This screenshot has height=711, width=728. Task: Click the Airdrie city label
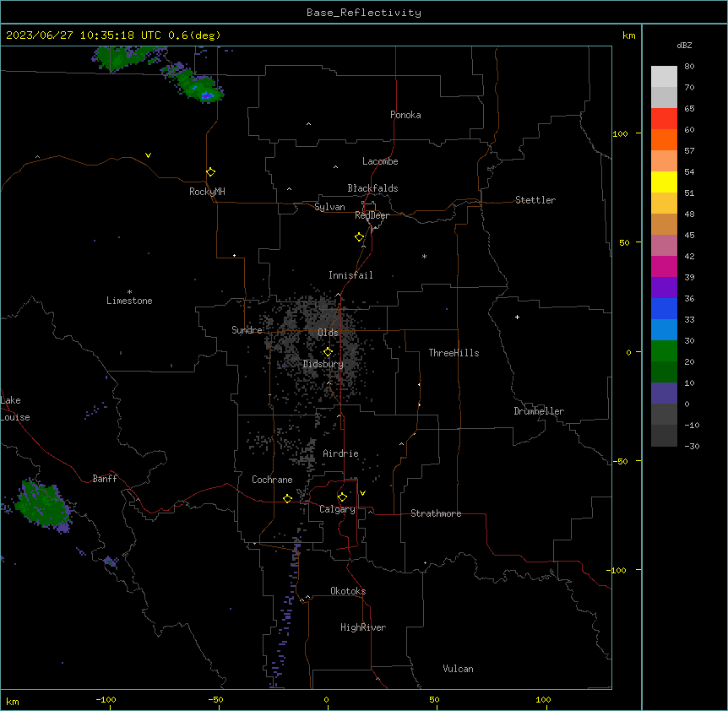click(x=341, y=453)
